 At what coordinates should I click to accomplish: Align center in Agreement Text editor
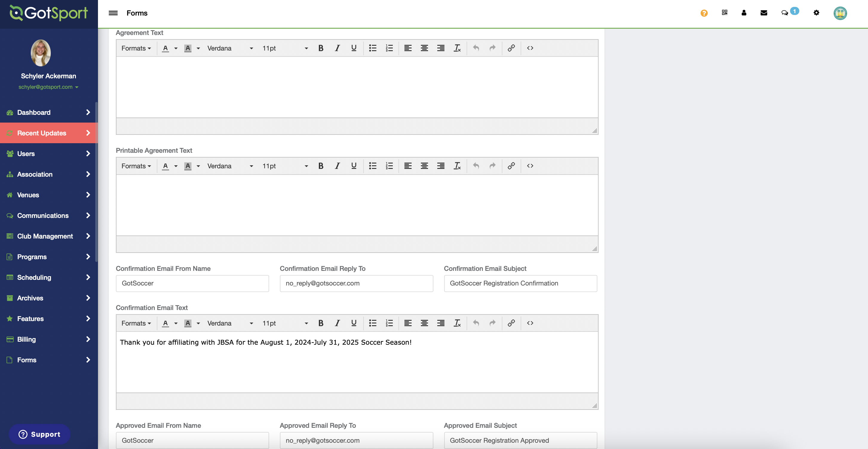pyautogui.click(x=424, y=48)
